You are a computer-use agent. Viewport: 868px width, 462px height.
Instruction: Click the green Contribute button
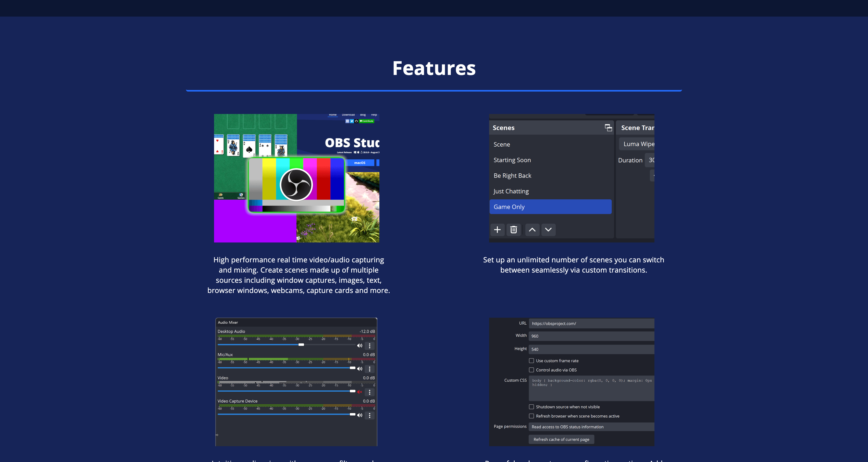[x=367, y=121]
